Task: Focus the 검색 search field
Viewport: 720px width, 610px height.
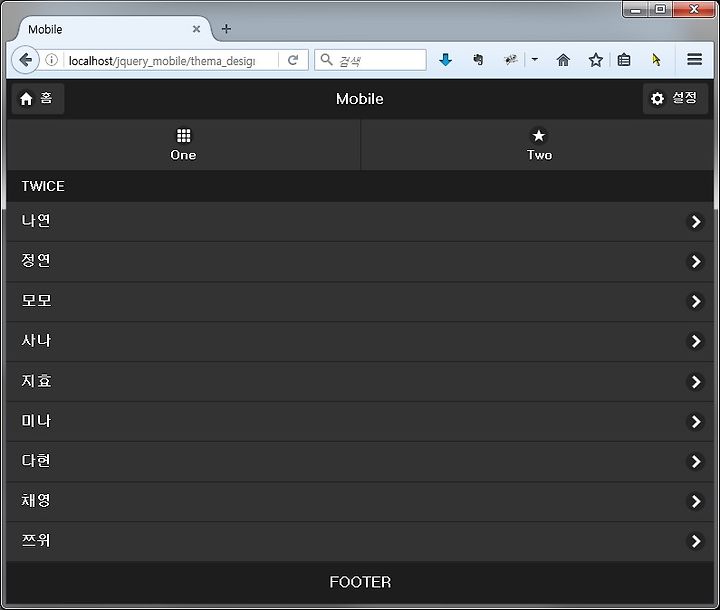Action: (x=370, y=60)
